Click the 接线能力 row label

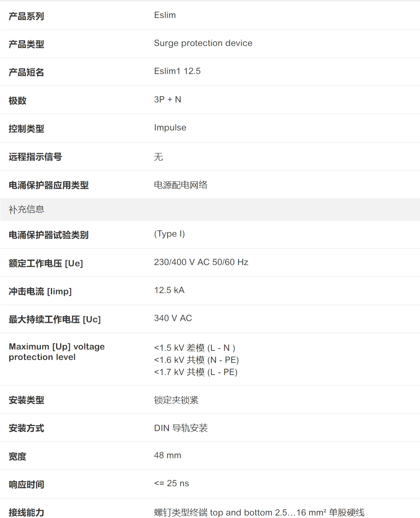click(x=26, y=513)
